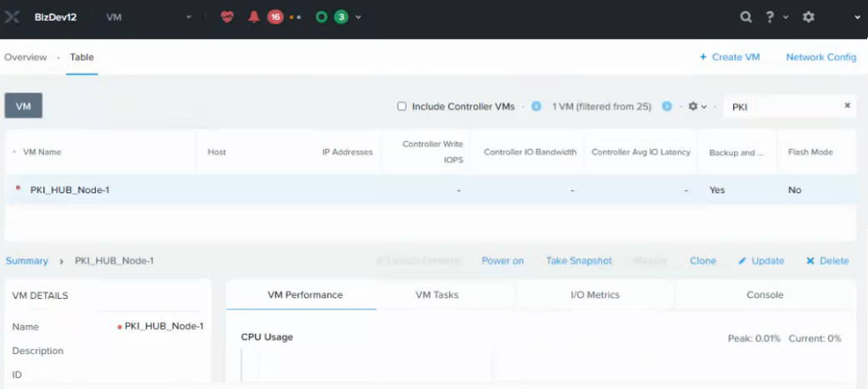Open the VM Tasks tab
The height and width of the screenshot is (389, 868).
click(x=436, y=295)
